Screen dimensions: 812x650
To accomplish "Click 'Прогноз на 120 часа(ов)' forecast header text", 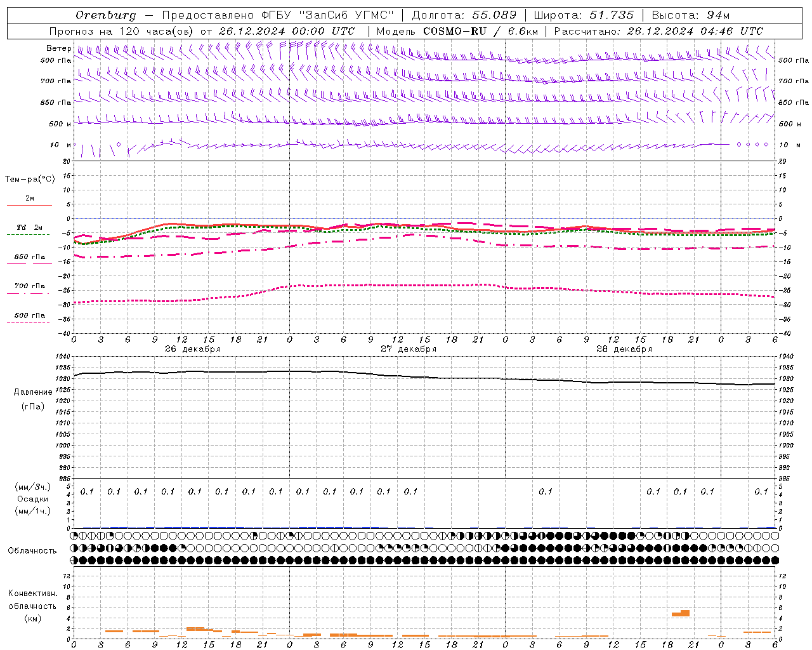I will point(122,31).
